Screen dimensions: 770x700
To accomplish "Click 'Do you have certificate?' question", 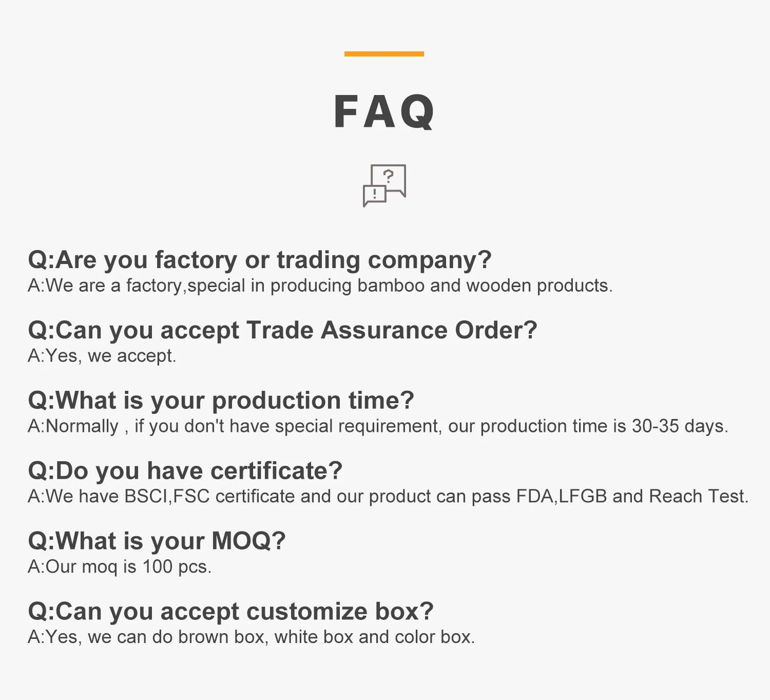I will pos(185,471).
